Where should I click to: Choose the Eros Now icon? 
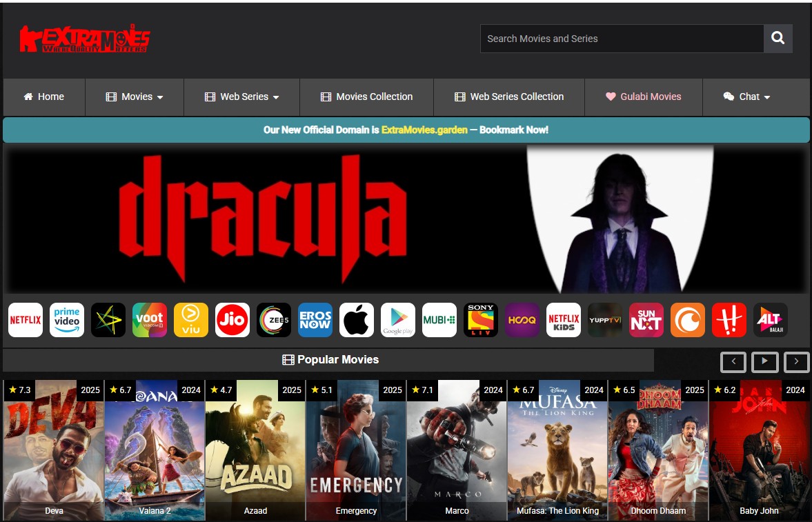315,320
